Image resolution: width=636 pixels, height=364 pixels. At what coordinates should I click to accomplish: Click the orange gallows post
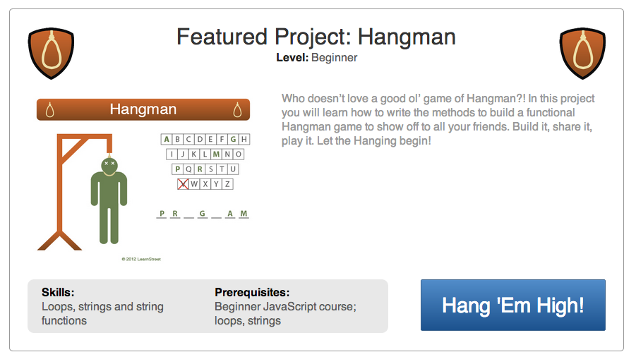click(60, 190)
